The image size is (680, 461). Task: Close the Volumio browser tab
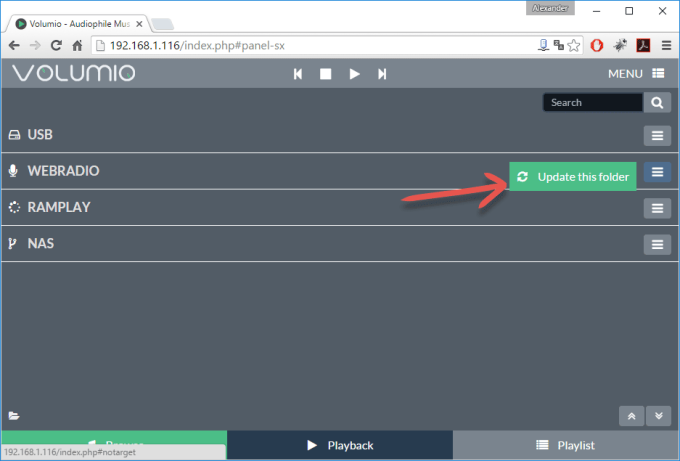pyautogui.click(x=139, y=24)
